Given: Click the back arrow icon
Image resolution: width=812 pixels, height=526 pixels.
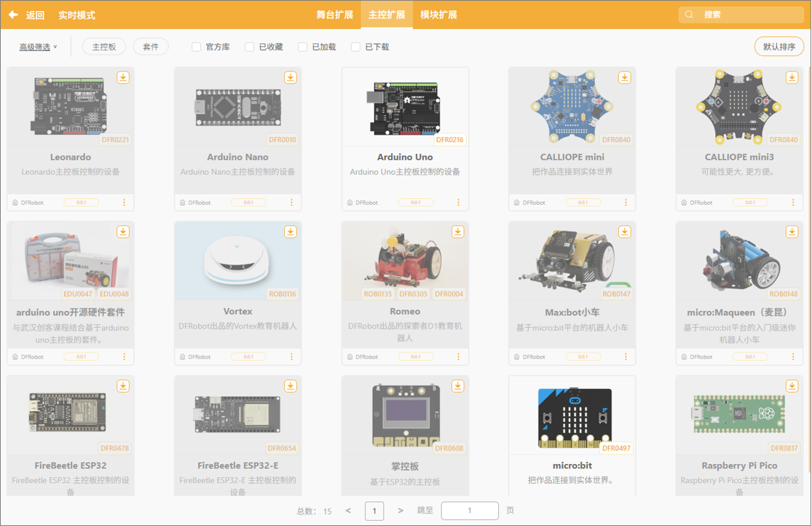Looking at the screenshot, I should tap(13, 15).
